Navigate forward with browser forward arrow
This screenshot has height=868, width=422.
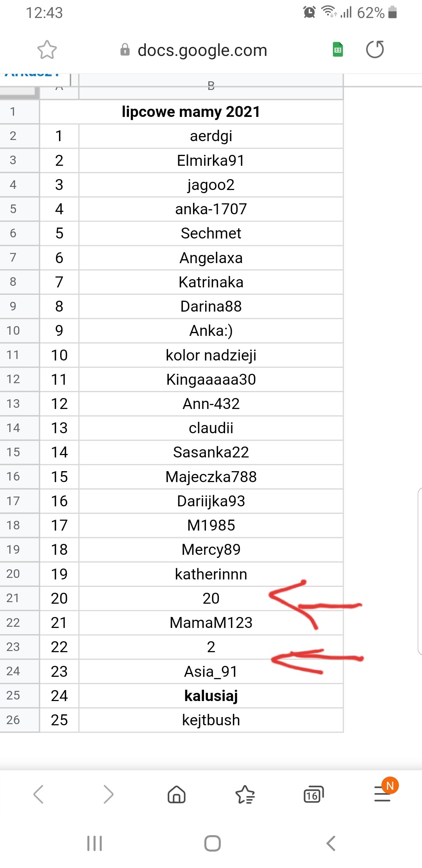click(x=108, y=794)
